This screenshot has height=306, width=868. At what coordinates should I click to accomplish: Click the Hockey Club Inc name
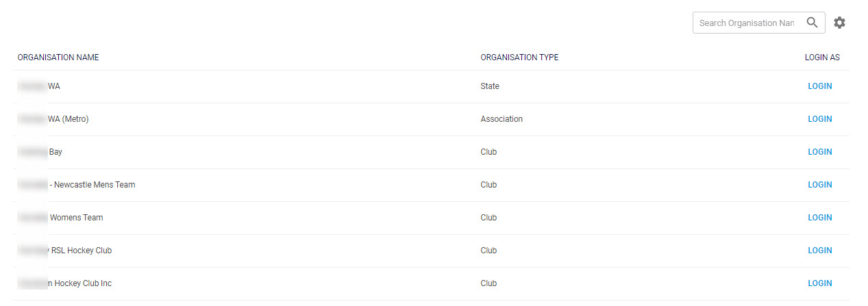pos(79,283)
